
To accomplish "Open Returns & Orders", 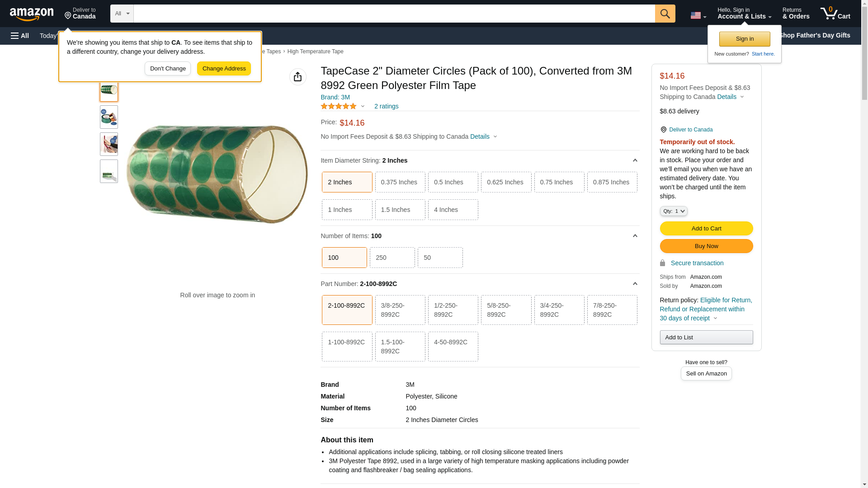I will coord(795,14).
